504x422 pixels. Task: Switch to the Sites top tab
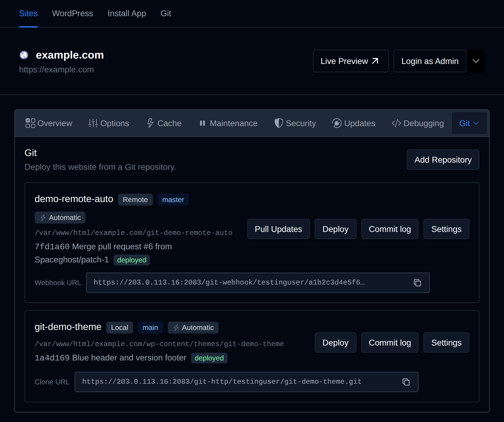coord(28,13)
